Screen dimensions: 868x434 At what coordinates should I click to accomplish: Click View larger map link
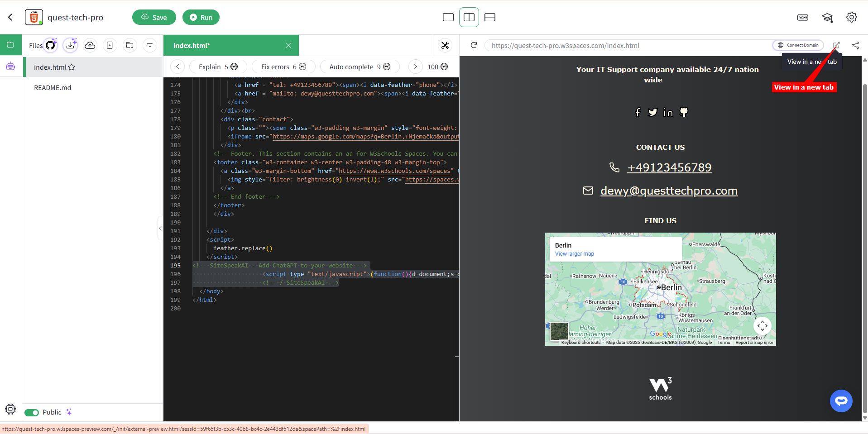575,254
